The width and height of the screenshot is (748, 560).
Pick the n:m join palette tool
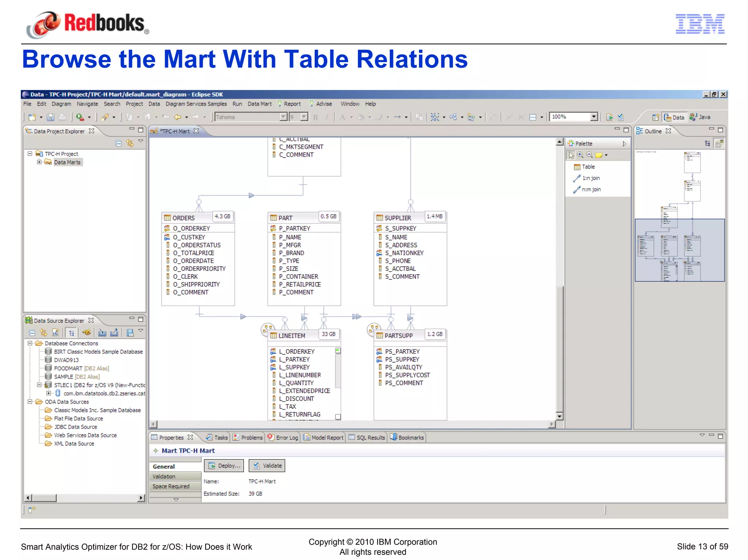point(587,189)
